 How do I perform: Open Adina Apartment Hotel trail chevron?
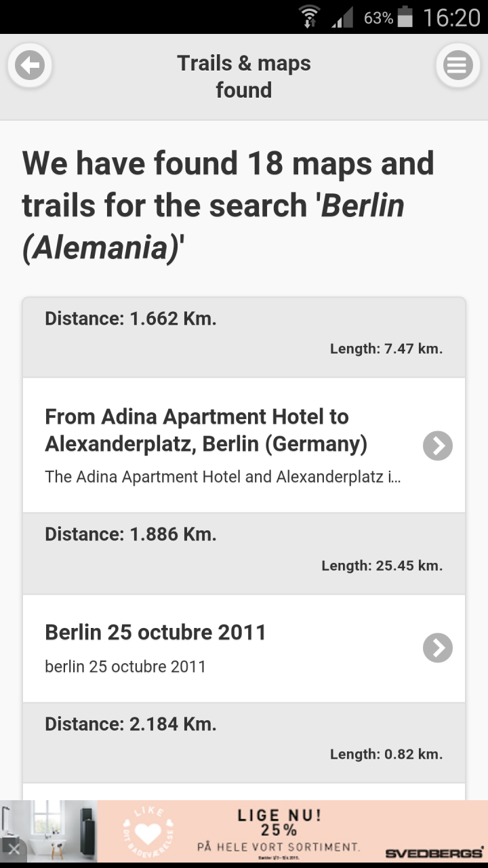pos(438,446)
